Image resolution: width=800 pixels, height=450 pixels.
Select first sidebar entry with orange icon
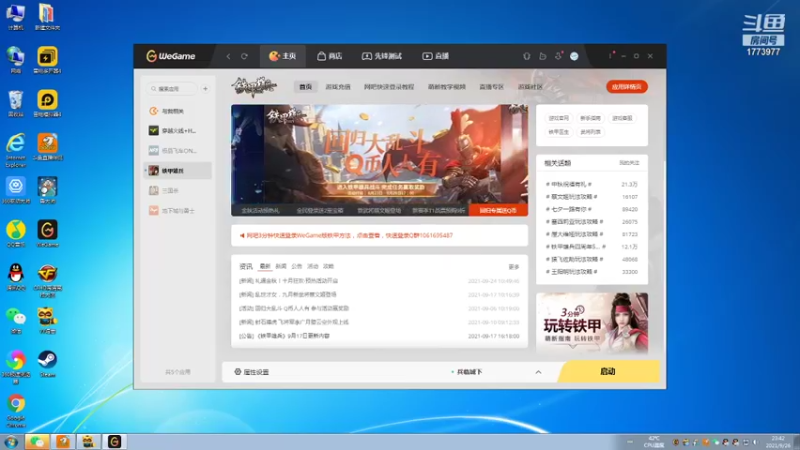point(178,111)
